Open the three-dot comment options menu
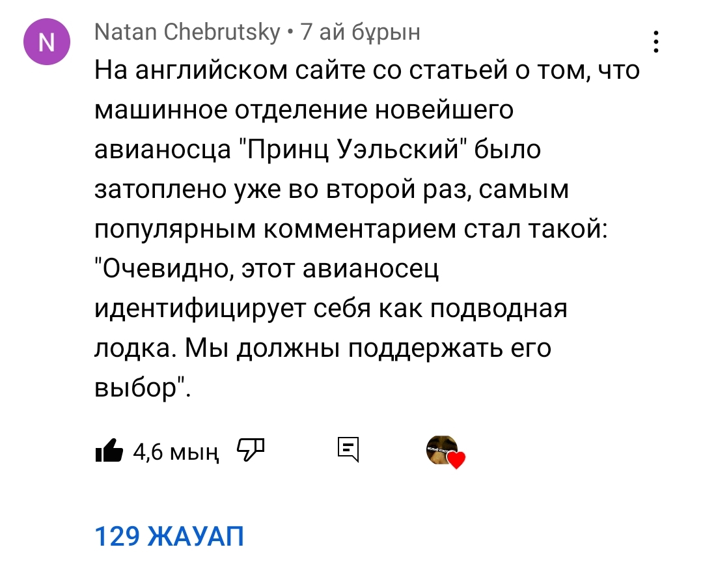Viewport: 703px width, 588px height. pyautogui.click(x=656, y=43)
